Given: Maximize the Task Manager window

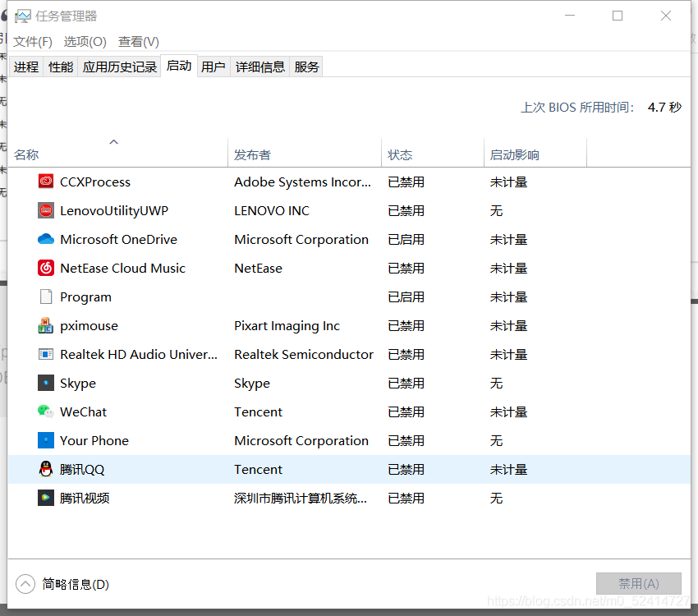Looking at the screenshot, I should (618, 16).
